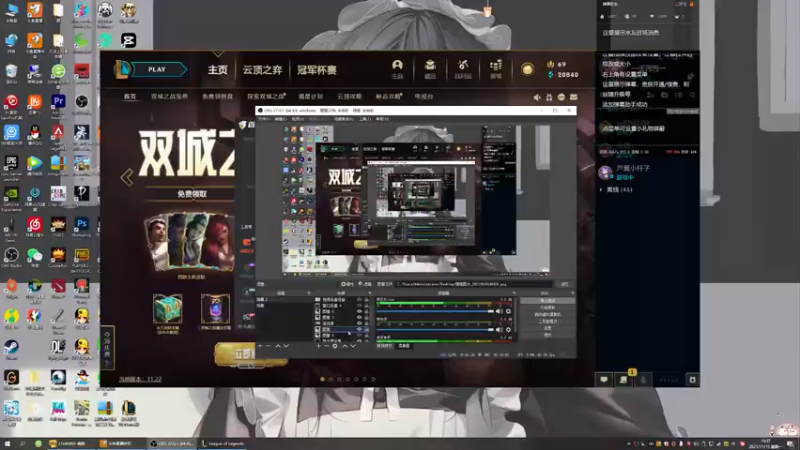The height and width of the screenshot is (450, 800).
Task: Open the 首页 sub-navigation tab
Action: 130,96
